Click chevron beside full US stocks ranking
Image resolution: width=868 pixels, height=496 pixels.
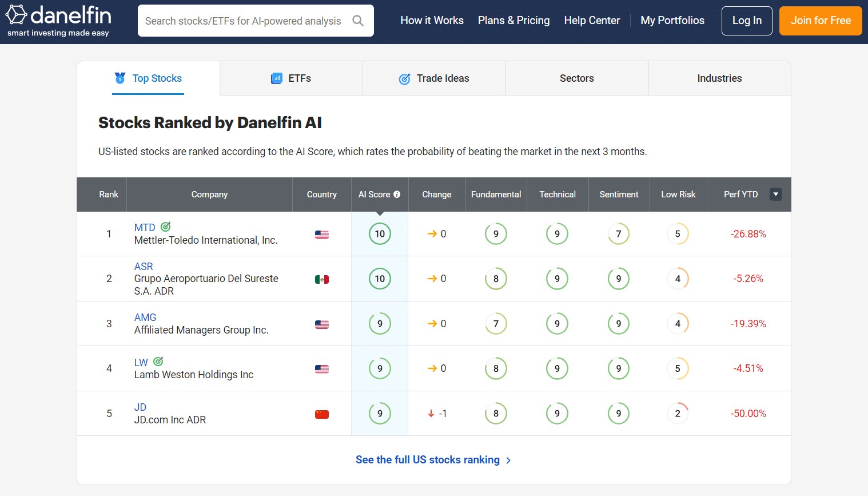click(x=508, y=461)
